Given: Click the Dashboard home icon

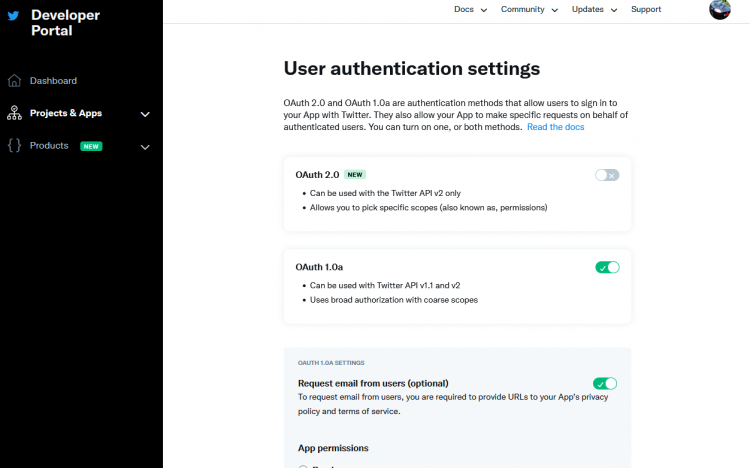Looking at the screenshot, I should click(x=14, y=81).
